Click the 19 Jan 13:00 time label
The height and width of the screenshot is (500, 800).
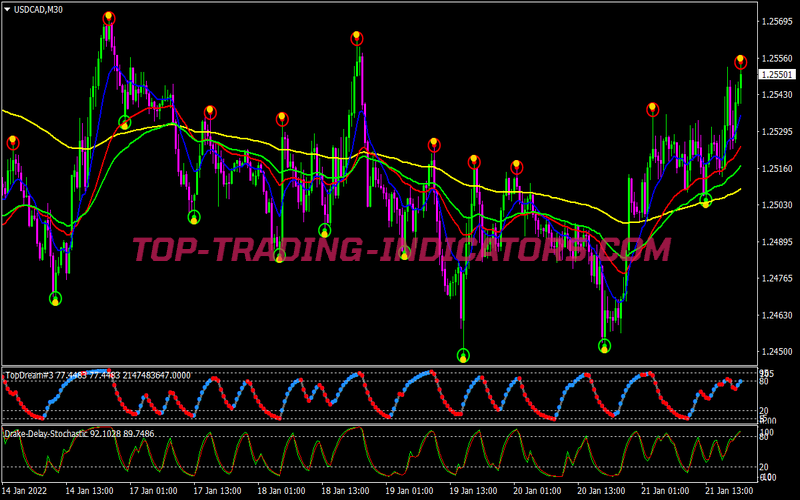click(473, 491)
